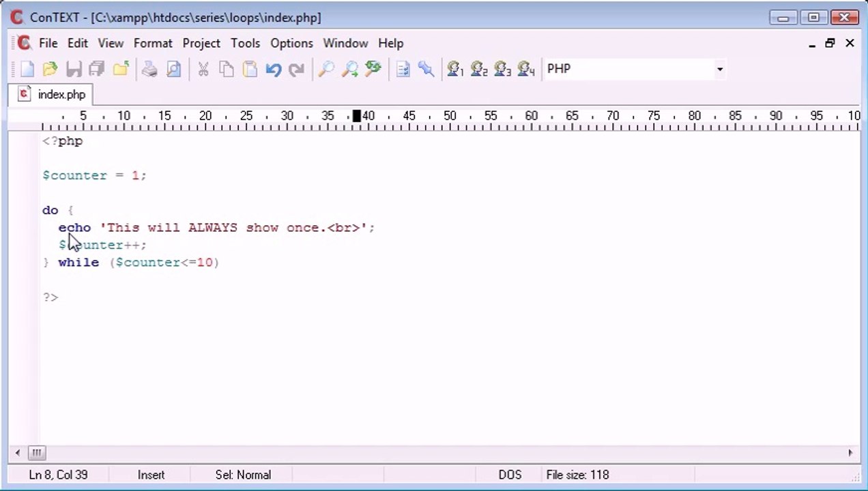Open Print Preview from the toolbar

173,69
